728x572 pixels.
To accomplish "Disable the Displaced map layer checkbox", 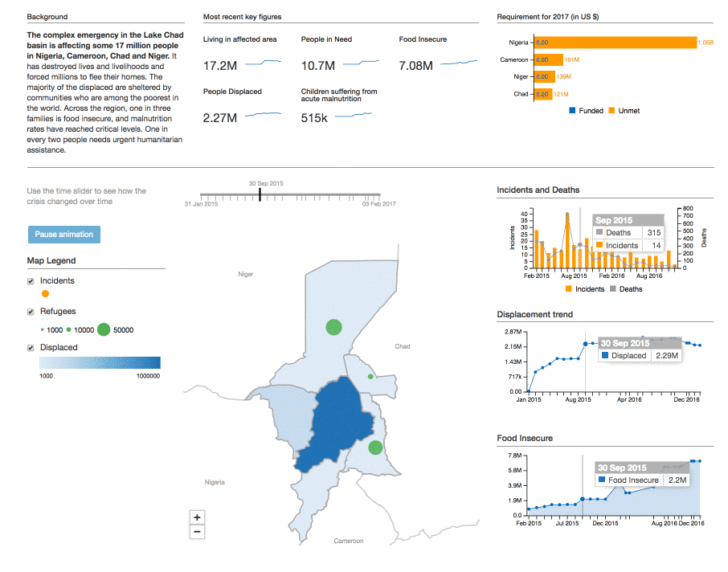I will pos(31,348).
